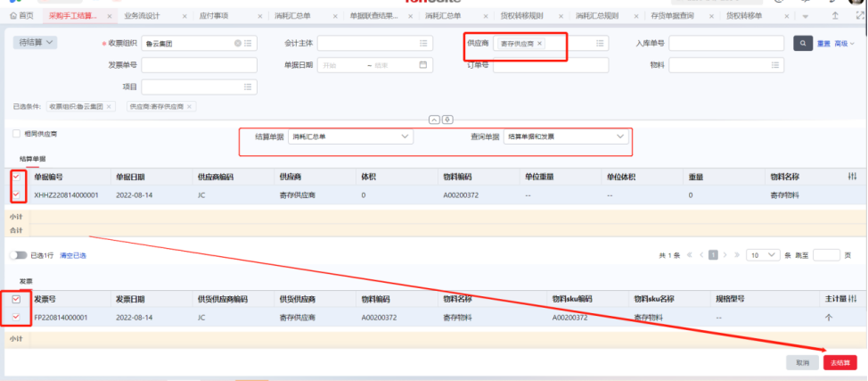This screenshot has height=381, width=868.
Task: Open the 会计主体 list picker icon
Action: [x=424, y=44]
